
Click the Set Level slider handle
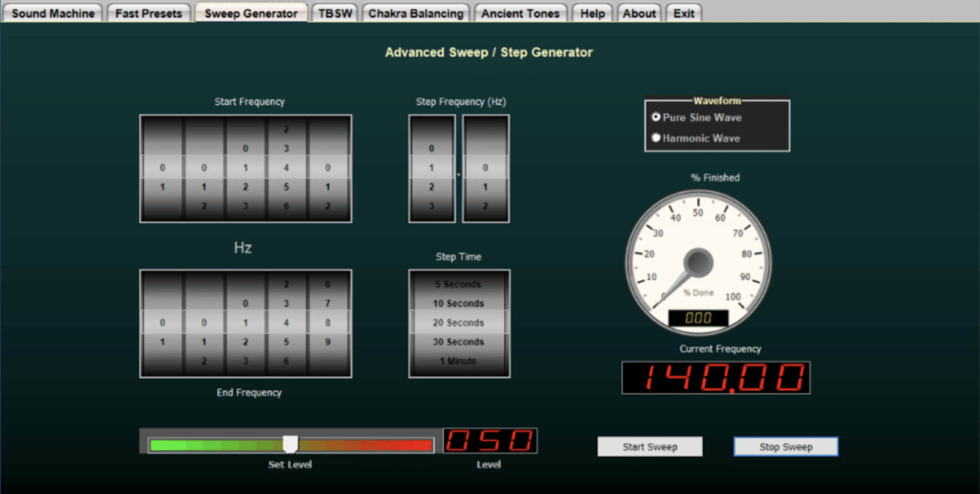(x=290, y=444)
